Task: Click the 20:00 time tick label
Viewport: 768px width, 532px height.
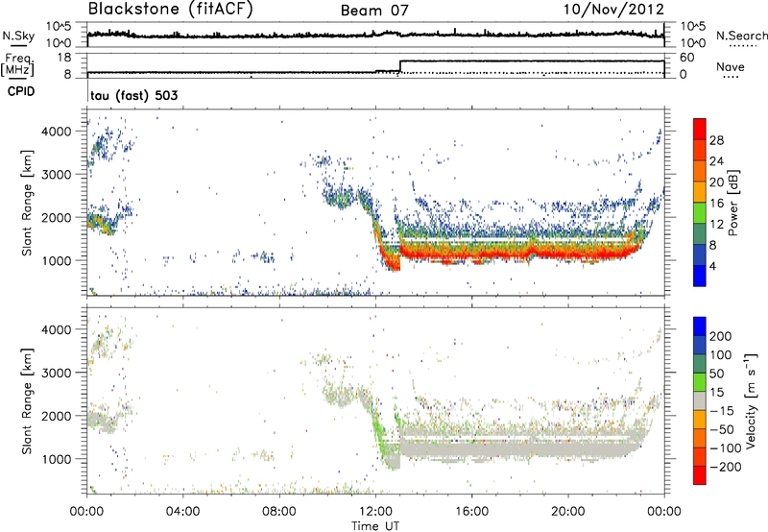Action: tap(568, 512)
